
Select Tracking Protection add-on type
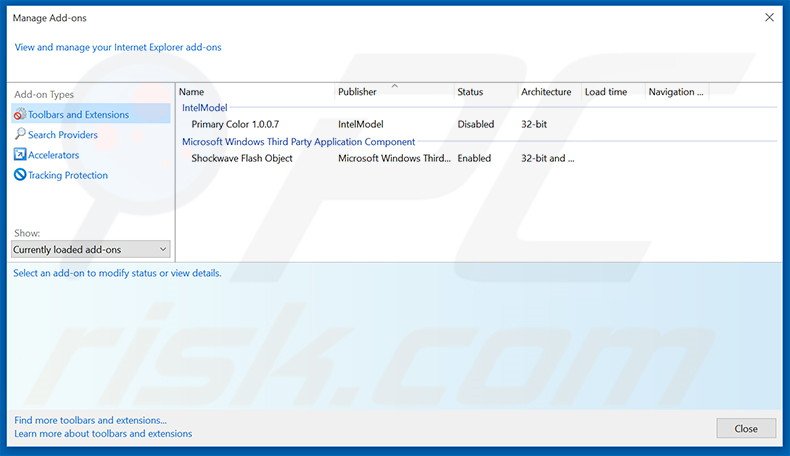[x=68, y=175]
